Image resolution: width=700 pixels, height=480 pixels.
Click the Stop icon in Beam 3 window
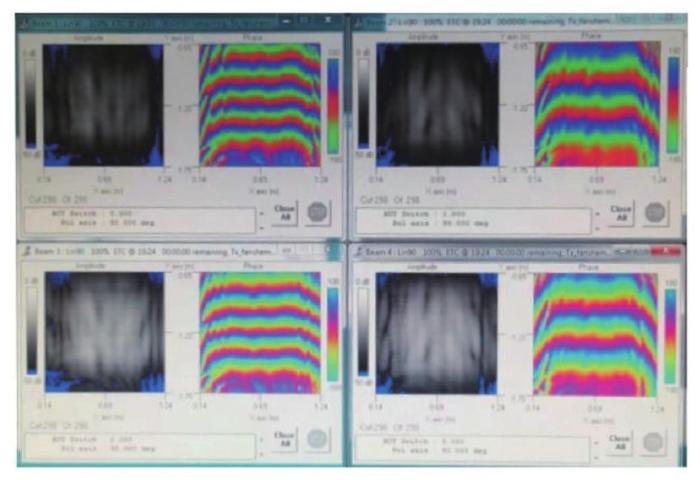317,440
